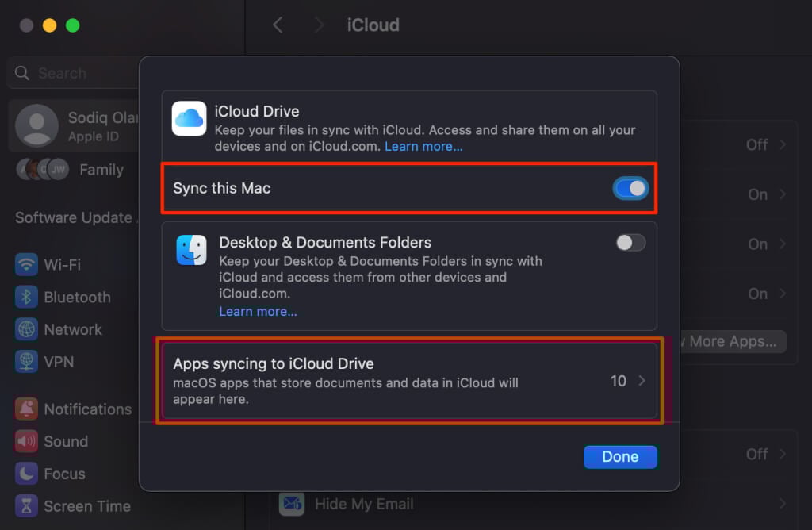Click the Search field in the sidebar
The image size is (812, 530).
coord(74,73)
